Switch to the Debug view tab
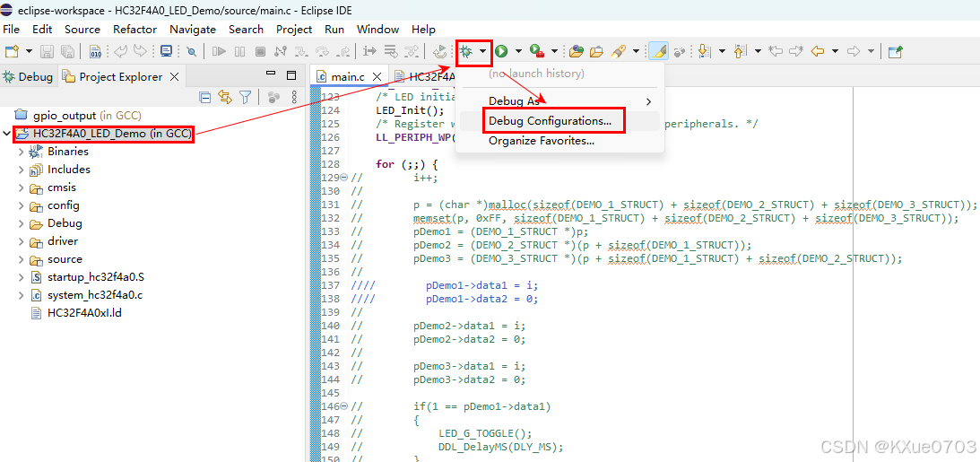This screenshot has width=980, height=462. click(28, 77)
